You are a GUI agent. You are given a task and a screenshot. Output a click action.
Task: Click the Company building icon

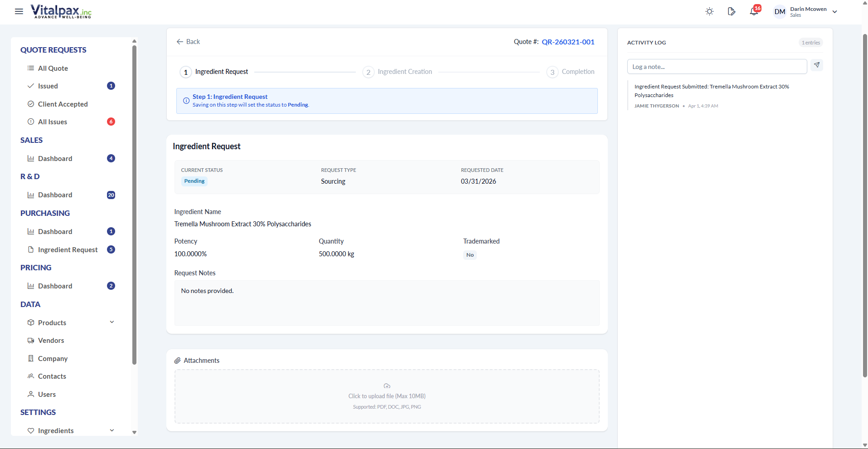[31, 358]
